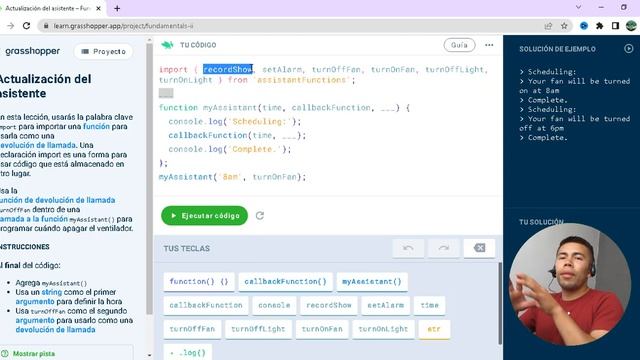Viewport: 640px width, 360px height.
Task: Insert the setAlarm key
Action: point(385,305)
